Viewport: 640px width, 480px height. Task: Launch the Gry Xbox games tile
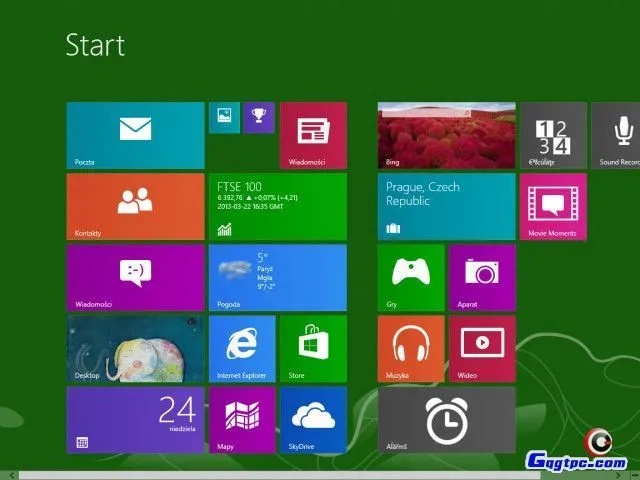[411, 277]
